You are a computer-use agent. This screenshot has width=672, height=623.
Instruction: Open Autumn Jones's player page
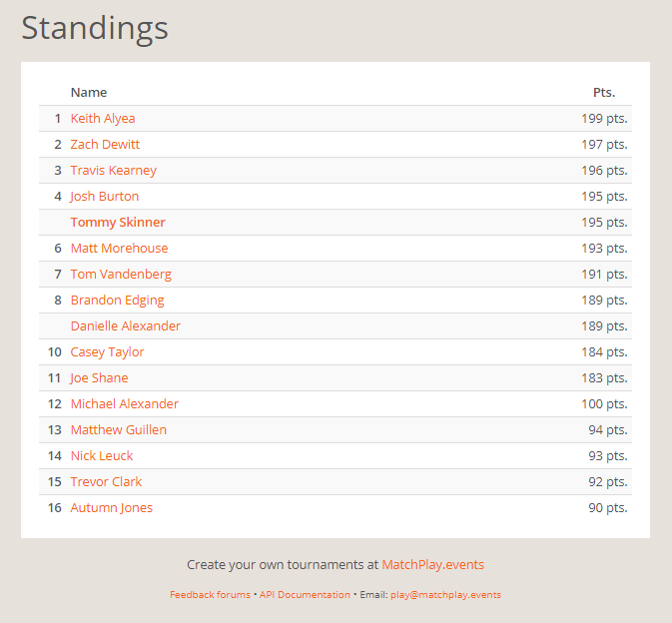click(x=112, y=508)
